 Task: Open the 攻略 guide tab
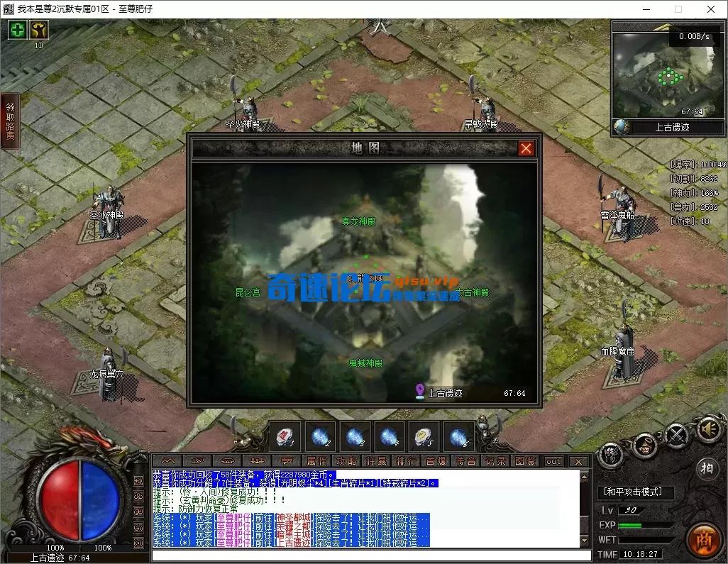pyautogui.click(x=346, y=461)
